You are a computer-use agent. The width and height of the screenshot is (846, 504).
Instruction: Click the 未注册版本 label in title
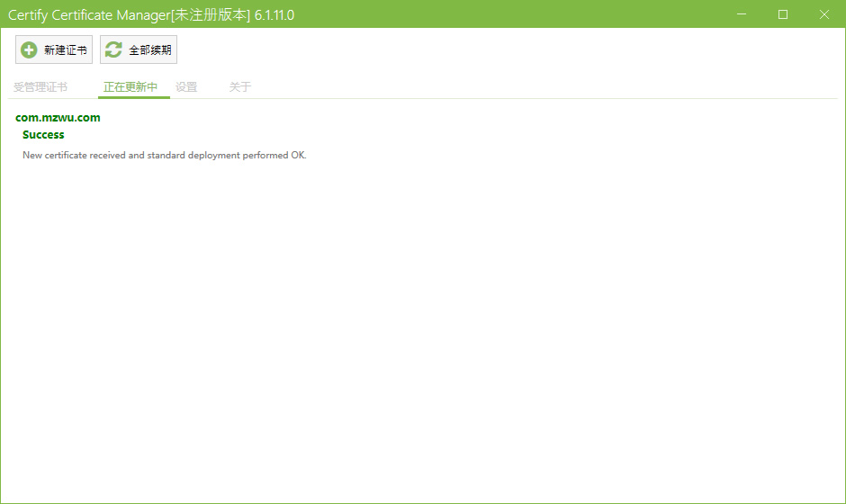(x=211, y=15)
